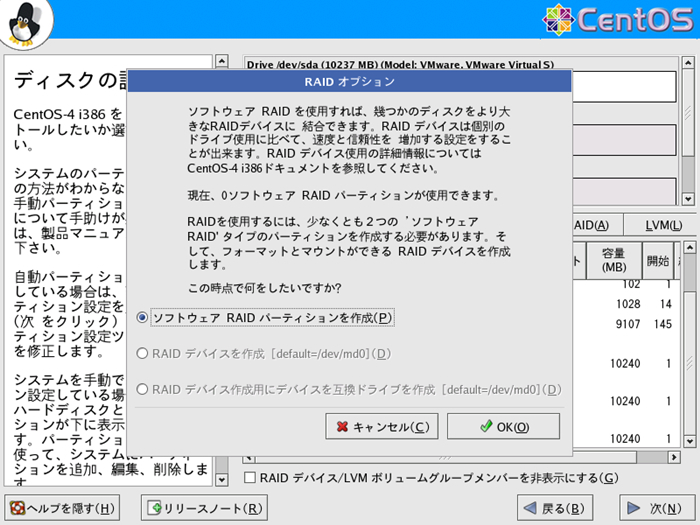Click the ヘルプを隠す(H) button
Screen dimensions: 700x525
62,508
